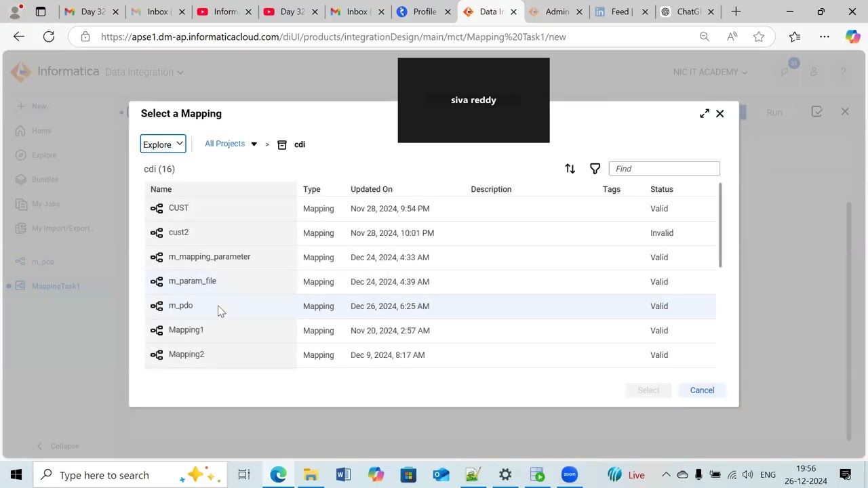Viewport: 868px width, 488px height.
Task: Open the browser Favorites list icon
Action: pos(795,37)
